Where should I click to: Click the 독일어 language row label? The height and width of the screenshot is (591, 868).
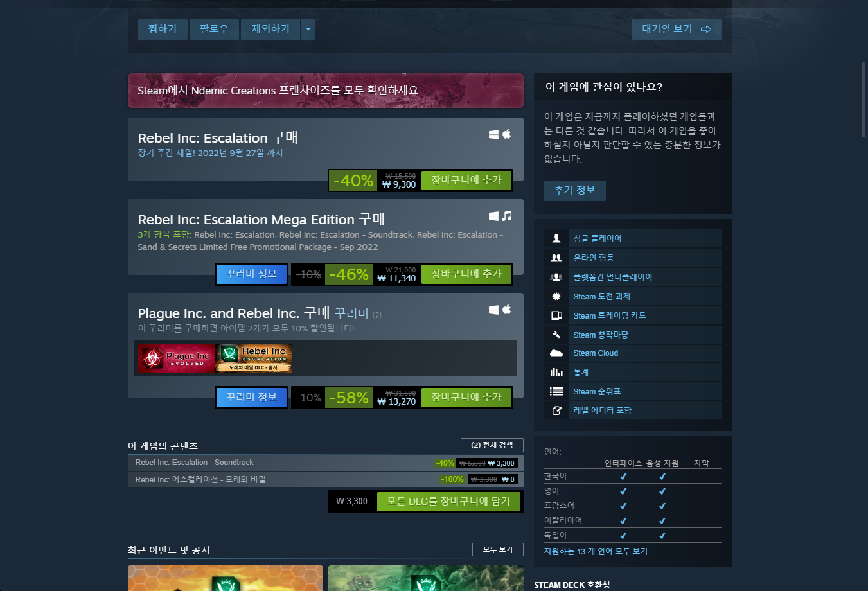tap(555, 535)
